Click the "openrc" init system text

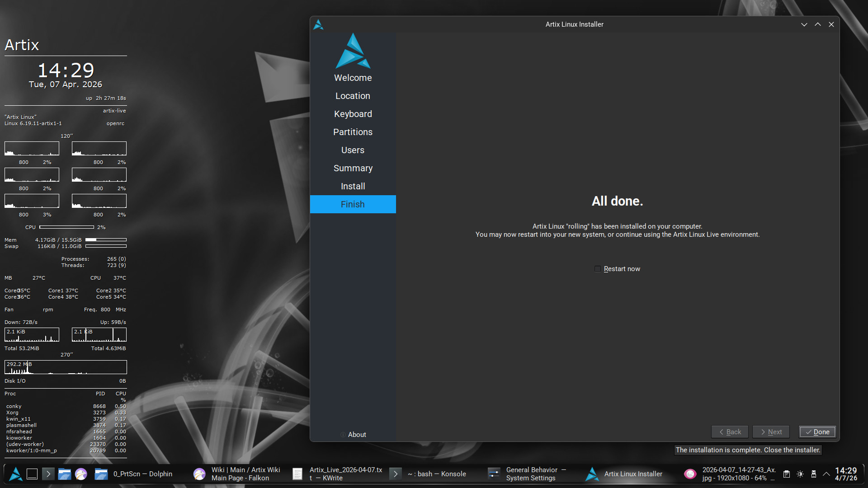[116, 123]
